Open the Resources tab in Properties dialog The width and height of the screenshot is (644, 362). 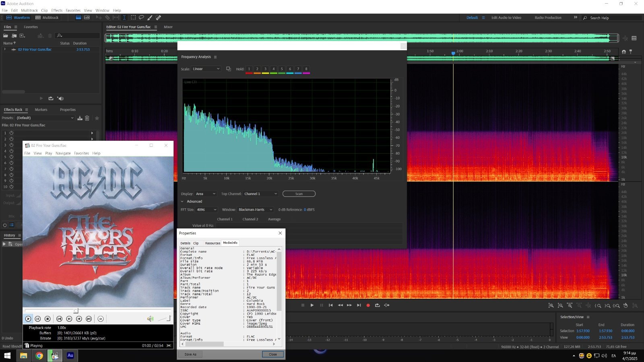[x=213, y=243]
